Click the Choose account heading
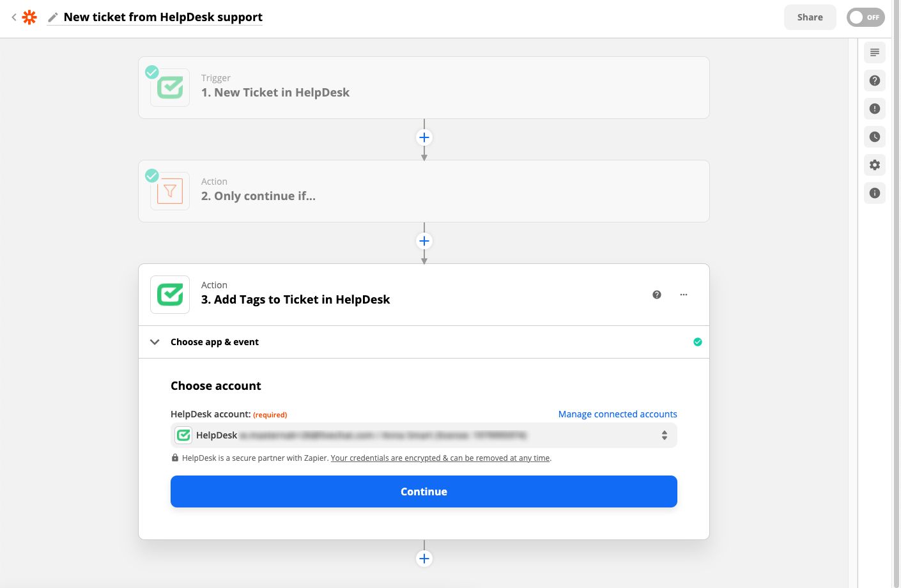The image size is (901, 588). (216, 386)
